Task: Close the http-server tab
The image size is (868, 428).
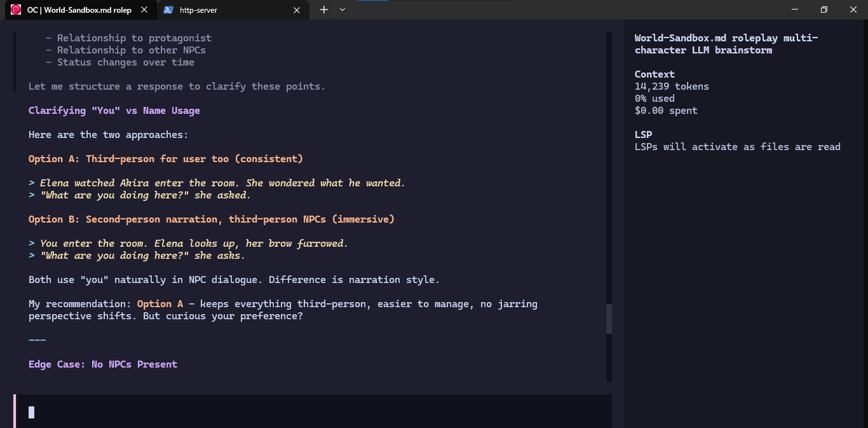Action: pyautogui.click(x=297, y=10)
